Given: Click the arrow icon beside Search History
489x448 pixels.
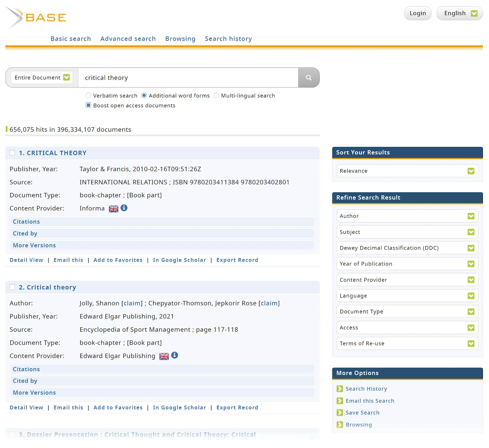Looking at the screenshot, I should [340, 389].
